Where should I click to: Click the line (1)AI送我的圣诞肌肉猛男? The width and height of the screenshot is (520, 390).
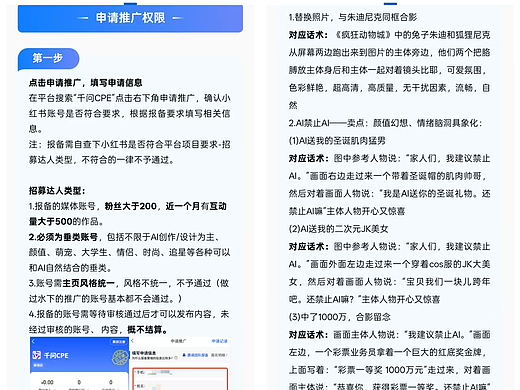[337, 141]
